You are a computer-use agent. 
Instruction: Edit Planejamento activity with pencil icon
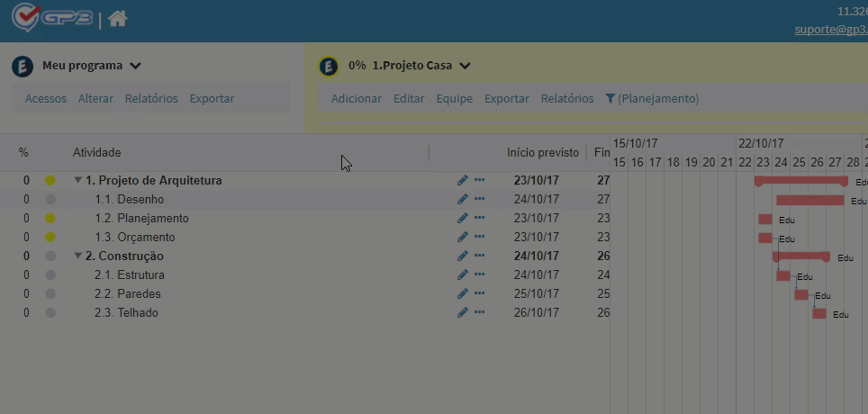coord(463,218)
